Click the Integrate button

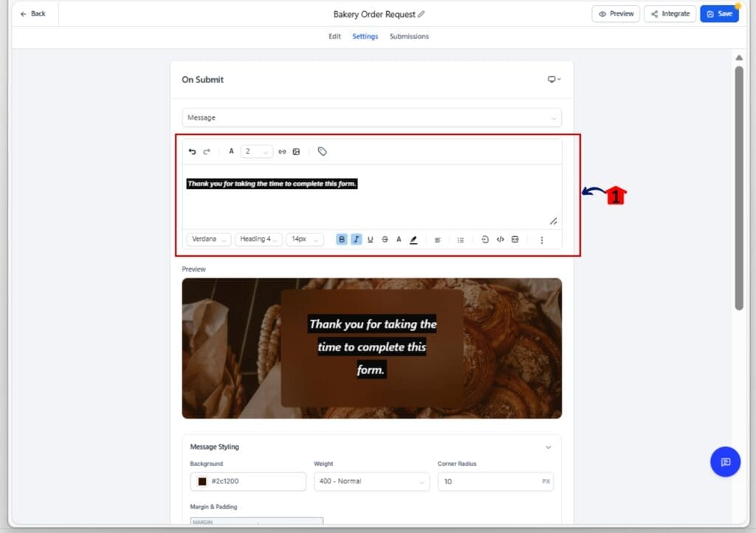point(670,14)
